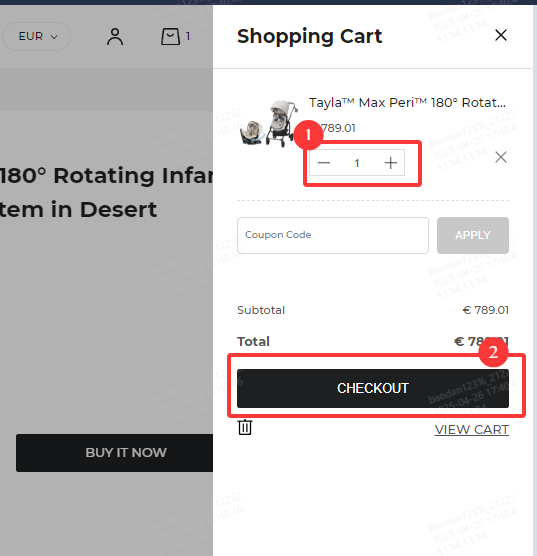Empty the cart using trash icon
Screen dimensions: 537x556
click(x=245, y=427)
